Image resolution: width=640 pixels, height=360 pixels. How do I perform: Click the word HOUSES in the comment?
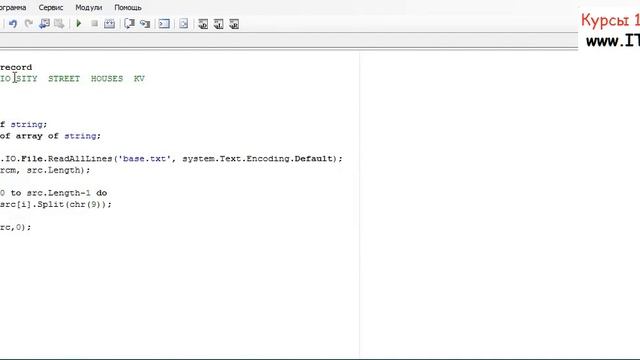tap(107, 78)
